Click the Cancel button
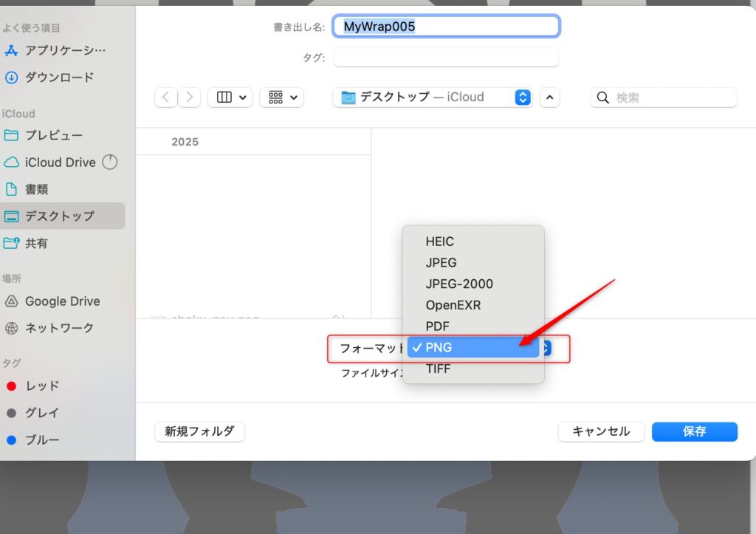The width and height of the screenshot is (756, 534). (601, 432)
